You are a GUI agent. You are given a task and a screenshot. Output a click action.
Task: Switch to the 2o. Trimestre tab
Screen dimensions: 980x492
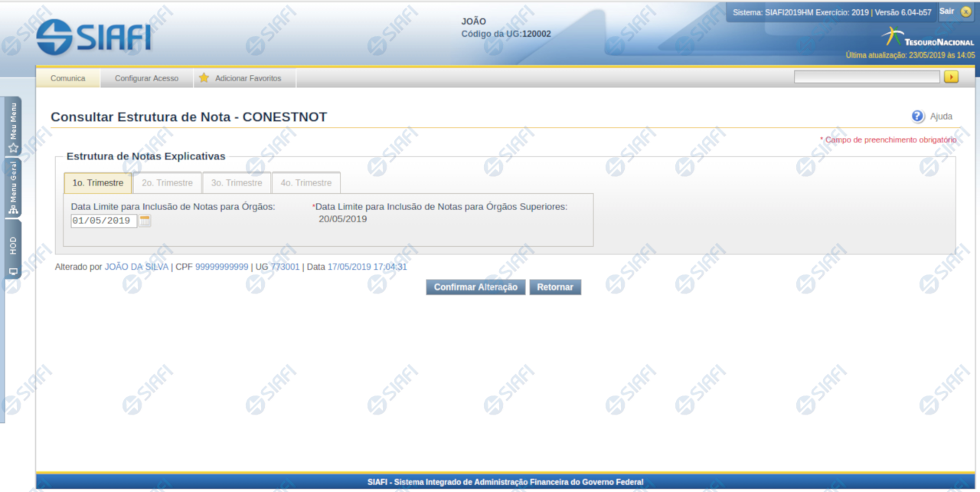[x=167, y=183]
